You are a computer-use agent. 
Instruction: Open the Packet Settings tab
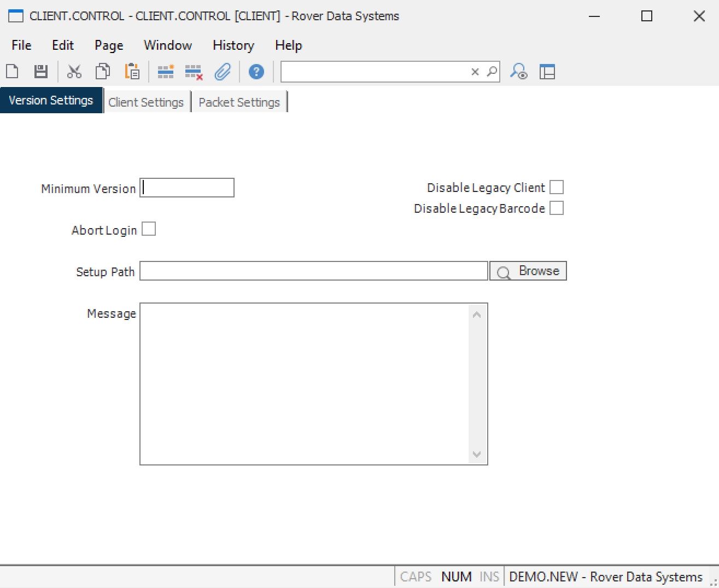click(x=239, y=102)
